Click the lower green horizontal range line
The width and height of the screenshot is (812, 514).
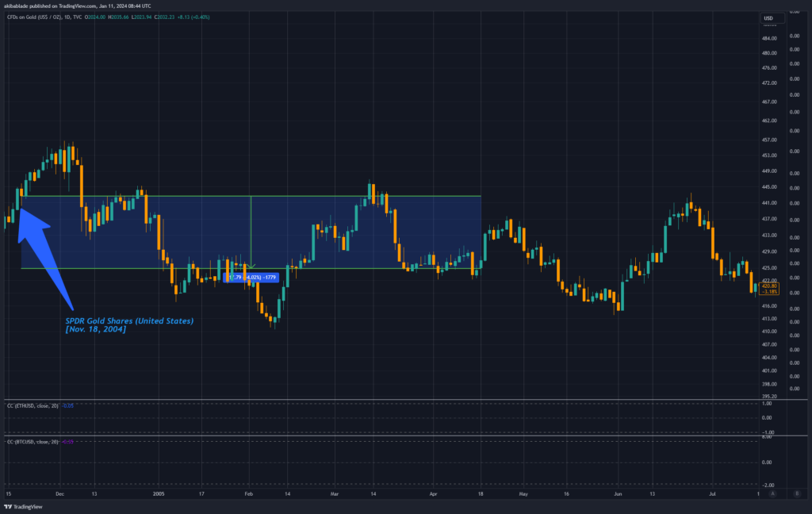coord(357,268)
